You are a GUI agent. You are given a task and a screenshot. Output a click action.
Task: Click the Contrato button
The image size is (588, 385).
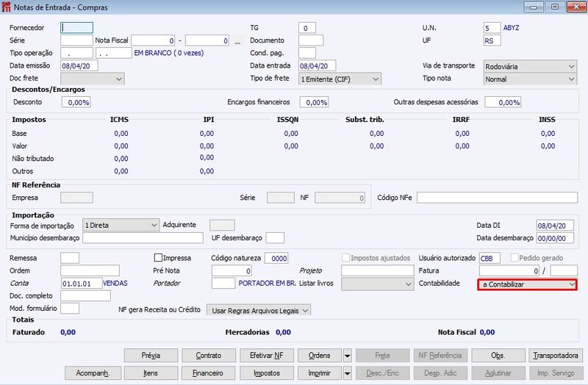(x=209, y=356)
